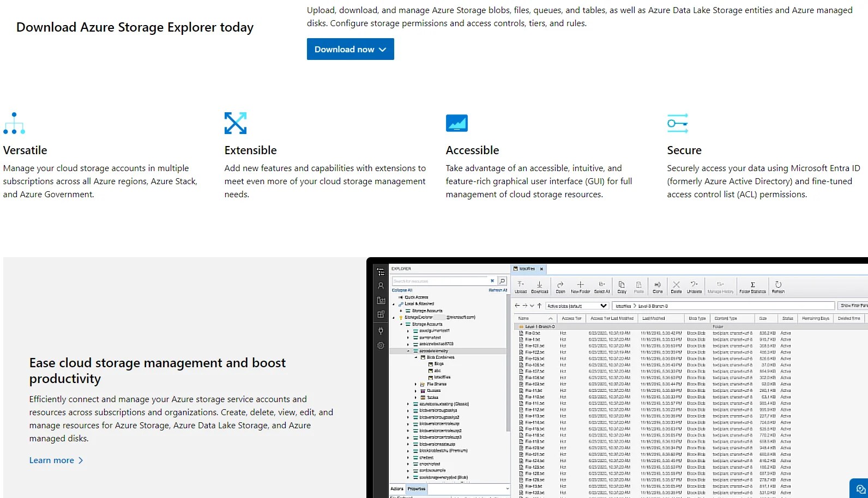
Task: Open the Settings gear icon in sidebar
Action: (381, 345)
